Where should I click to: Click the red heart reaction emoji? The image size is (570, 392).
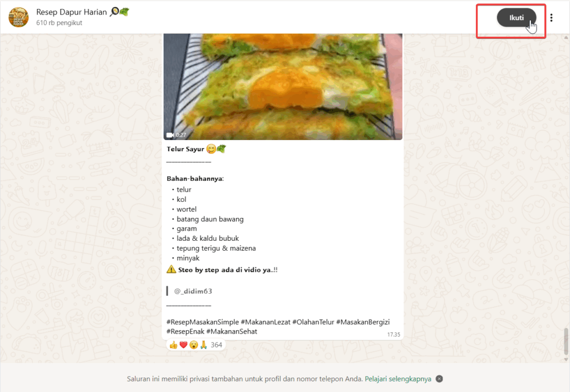(x=184, y=345)
